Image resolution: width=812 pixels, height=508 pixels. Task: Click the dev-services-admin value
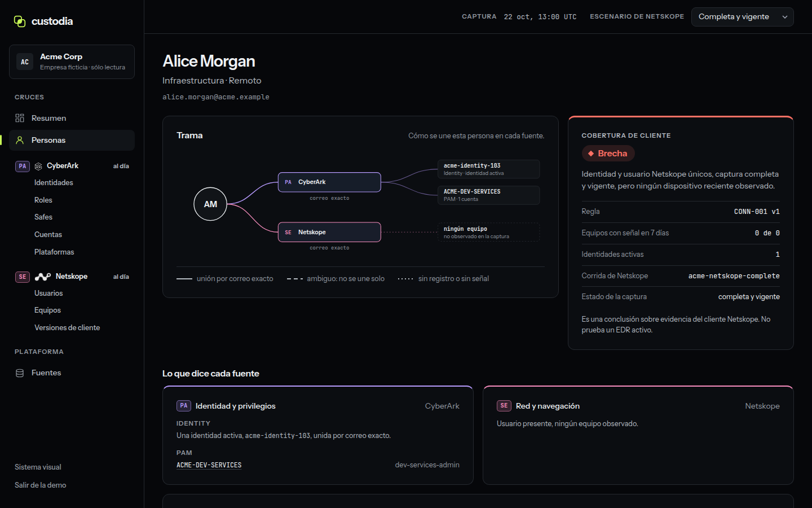(427, 465)
